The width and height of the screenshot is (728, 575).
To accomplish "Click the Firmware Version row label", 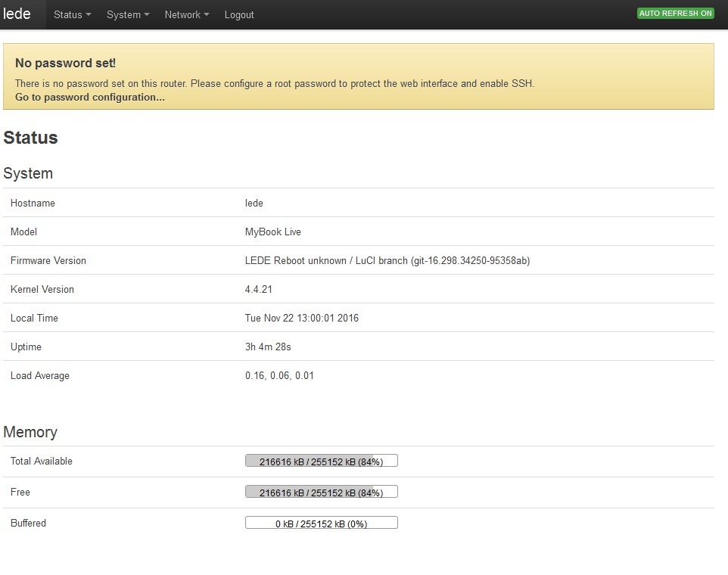I will click(48, 260).
